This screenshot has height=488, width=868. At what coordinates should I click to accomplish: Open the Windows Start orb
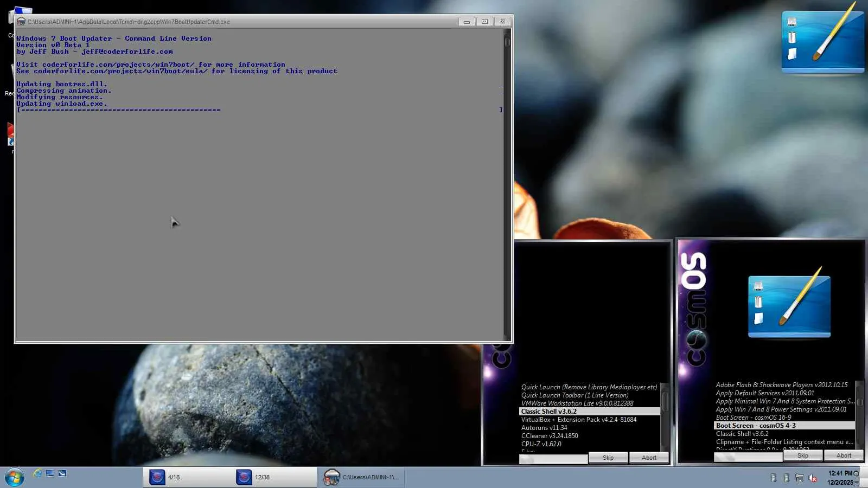pos(15,478)
